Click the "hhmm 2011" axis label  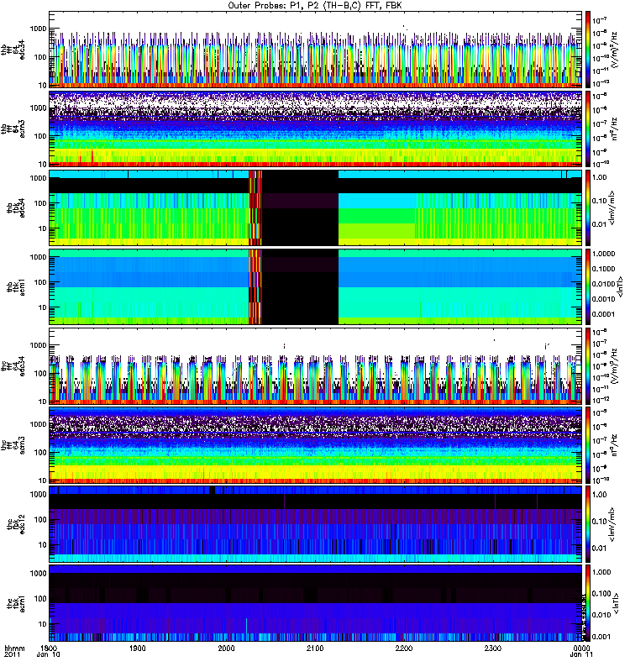(x=14, y=652)
